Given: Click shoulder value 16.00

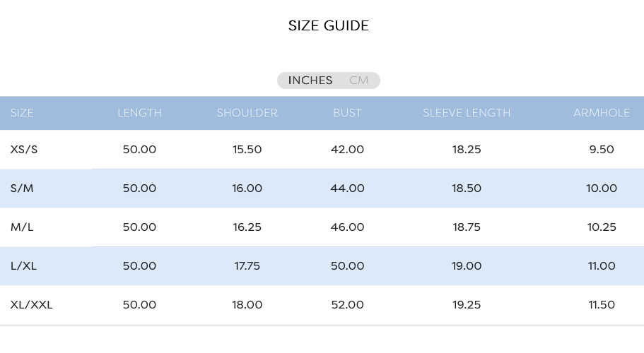Looking at the screenshot, I should [247, 189].
